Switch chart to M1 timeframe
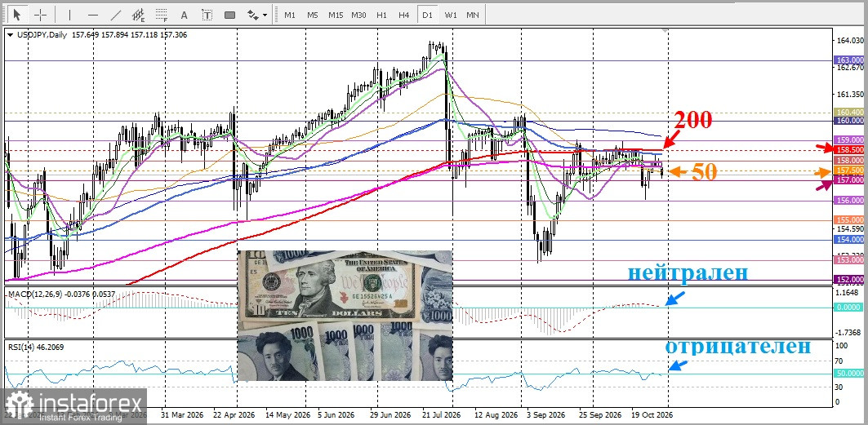Viewport: 868px width, 425px height. (x=290, y=15)
